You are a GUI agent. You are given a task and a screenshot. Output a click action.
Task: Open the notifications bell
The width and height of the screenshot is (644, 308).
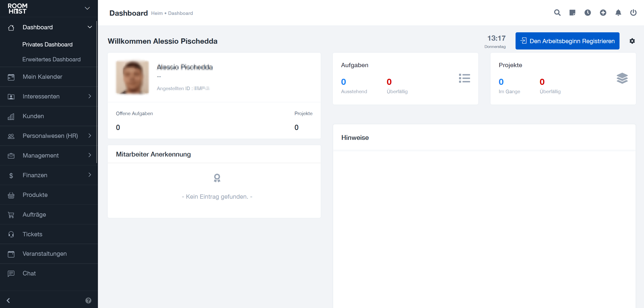[618, 13]
